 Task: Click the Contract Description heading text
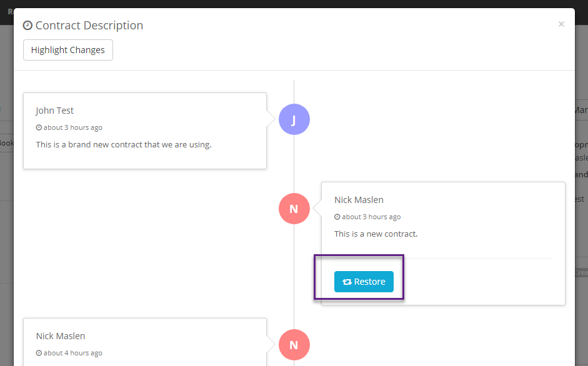(x=89, y=26)
